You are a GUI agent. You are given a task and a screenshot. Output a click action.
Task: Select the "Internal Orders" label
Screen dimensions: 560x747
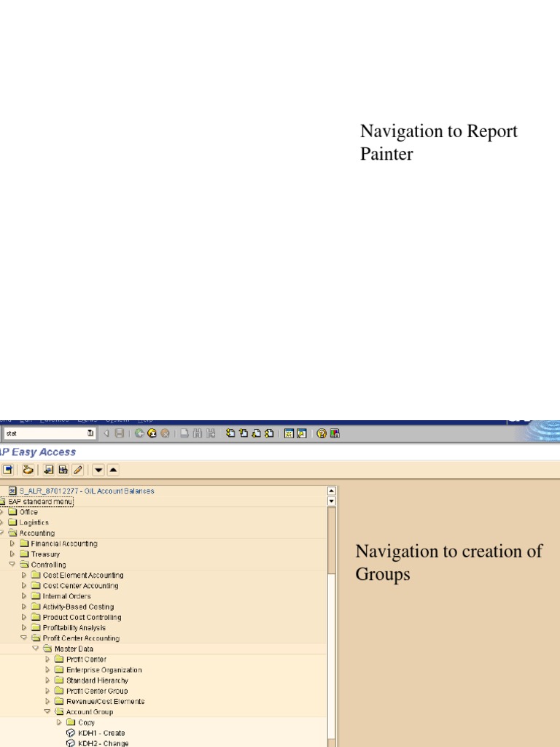click(x=66, y=596)
